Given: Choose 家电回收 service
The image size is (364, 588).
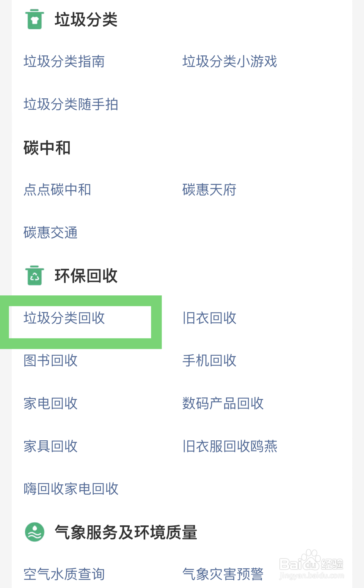Looking at the screenshot, I should 50,404.
